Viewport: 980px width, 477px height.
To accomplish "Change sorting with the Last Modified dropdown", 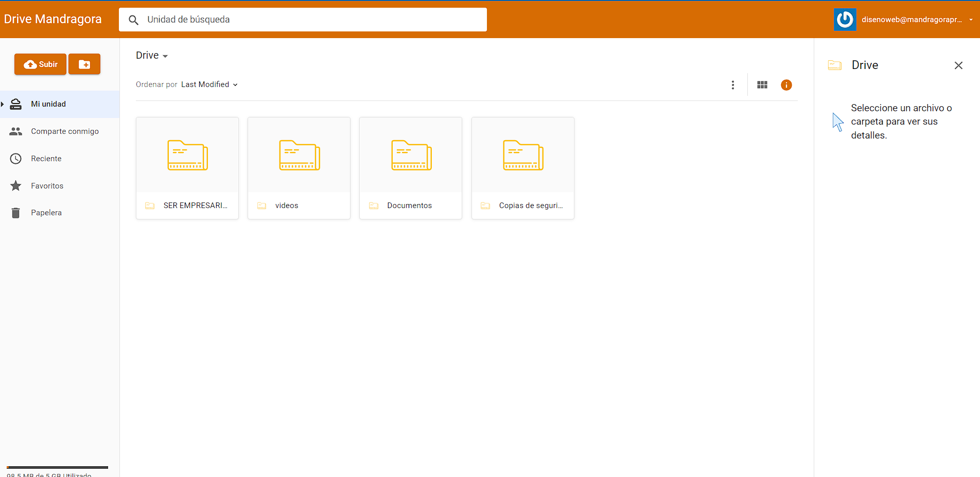I will click(209, 84).
